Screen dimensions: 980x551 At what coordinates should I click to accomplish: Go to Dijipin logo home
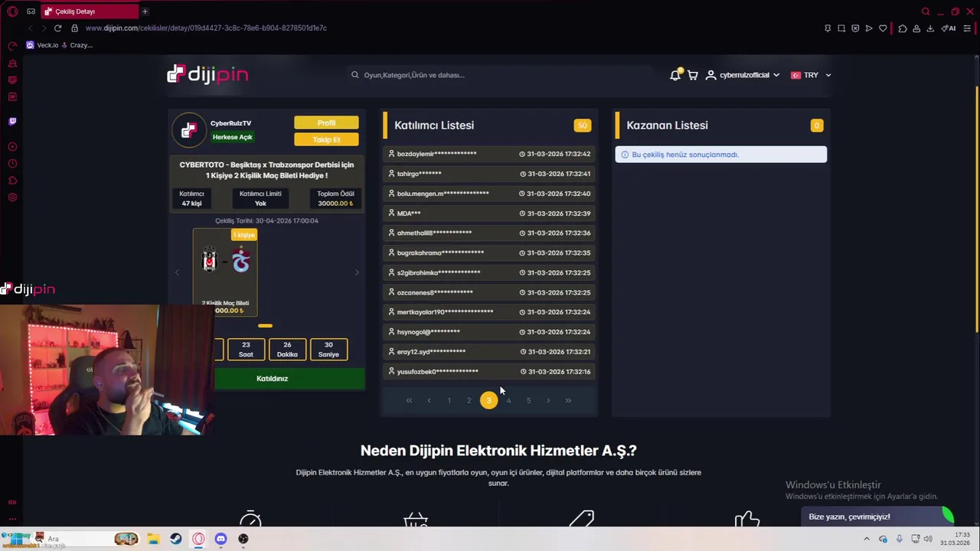click(207, 74)
